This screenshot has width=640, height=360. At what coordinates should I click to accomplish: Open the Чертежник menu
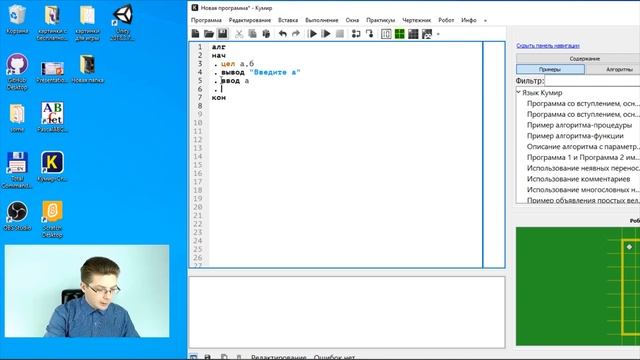click(x=416, y=20)
